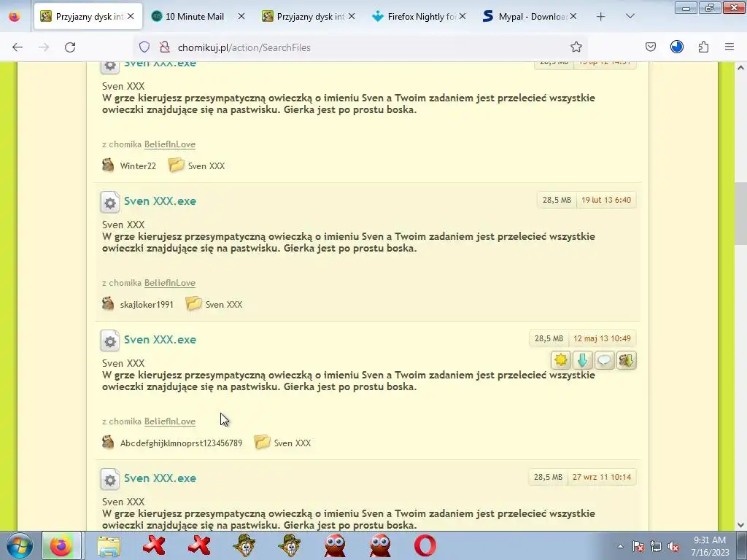The height and width of the screenshot is (560, 747).
Task: Click the date label 27 wrz 11 10:14
Action: (602, 477)
